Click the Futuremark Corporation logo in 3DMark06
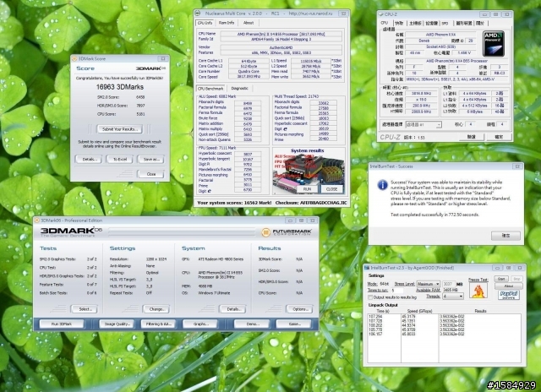 (x=287, y=232)
